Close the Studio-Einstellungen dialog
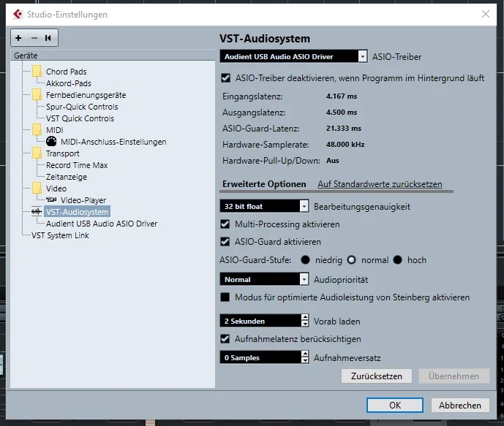This screenshot has width=504, height=426. pos(486,14)
